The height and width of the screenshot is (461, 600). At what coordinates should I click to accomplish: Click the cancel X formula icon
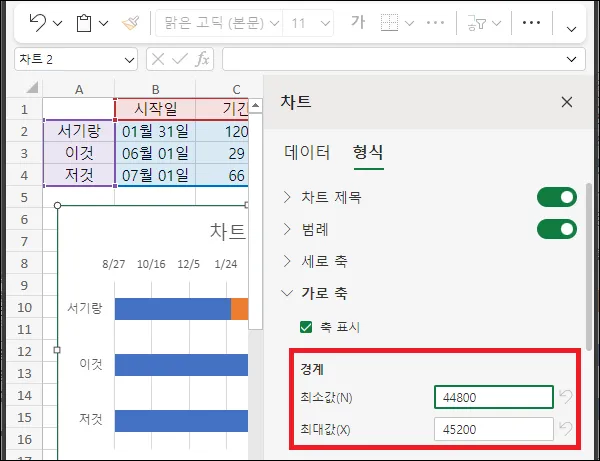click(158, 59)
